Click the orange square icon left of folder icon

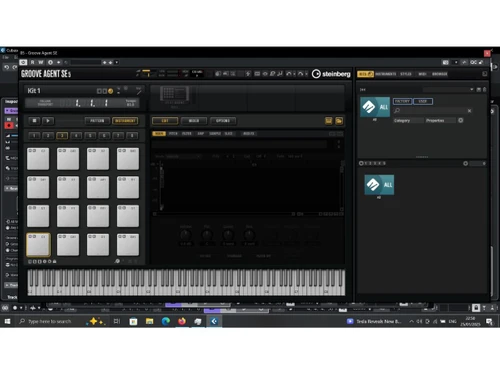coord(329,121)
